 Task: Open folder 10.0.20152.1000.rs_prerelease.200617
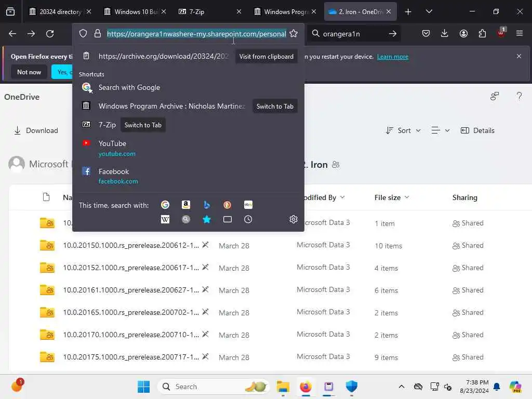tap(131, 268)
